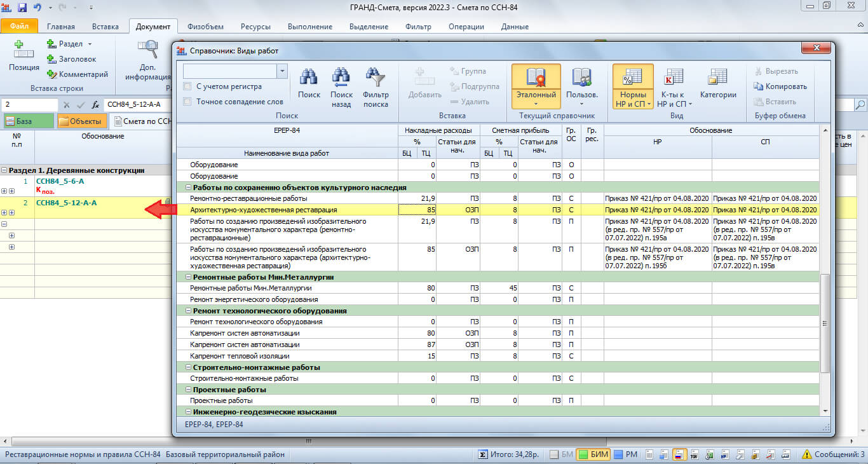Click 87 % cell of Капремонт систем автоматизации
Image resolution: width=868 pixels, height=464 pixels.
point(417,345)
